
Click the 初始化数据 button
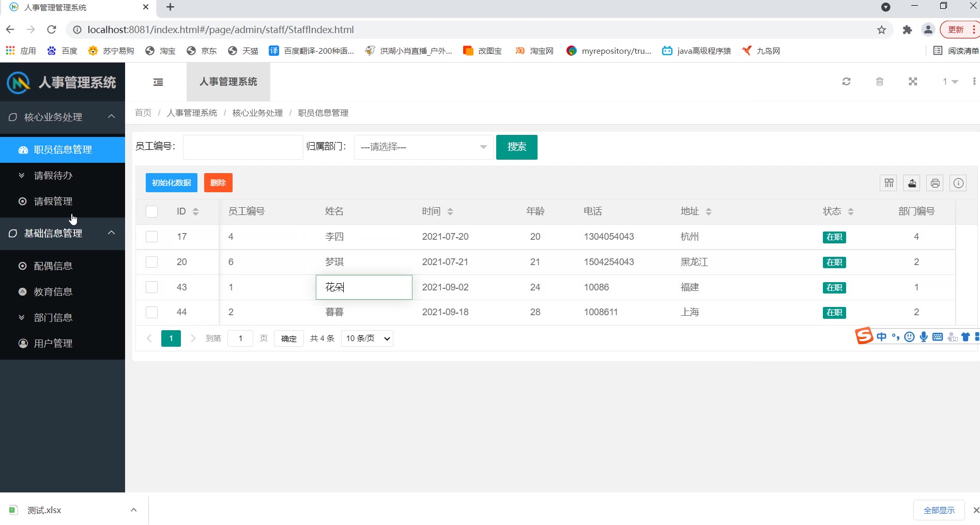click(172, 183)
